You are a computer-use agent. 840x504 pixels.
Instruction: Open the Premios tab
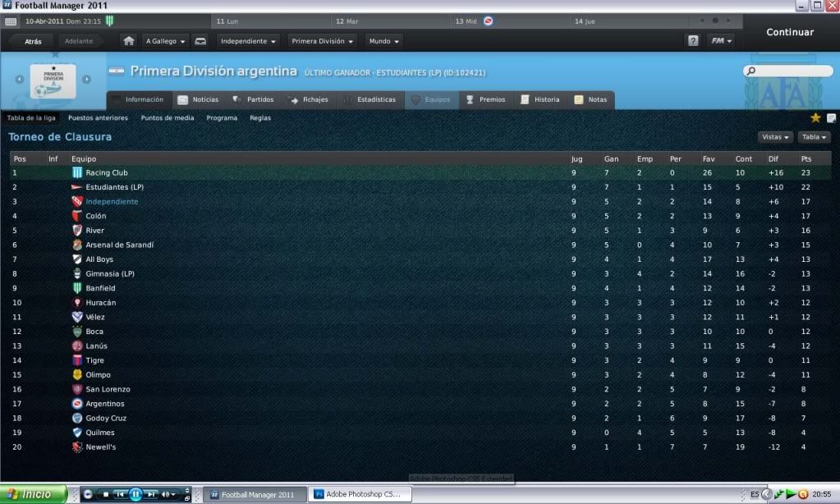tap(486, 99)
